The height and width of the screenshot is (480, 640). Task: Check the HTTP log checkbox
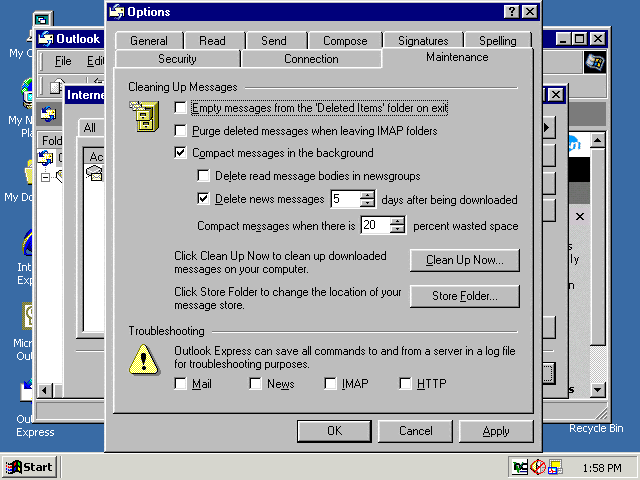[405, 384]
